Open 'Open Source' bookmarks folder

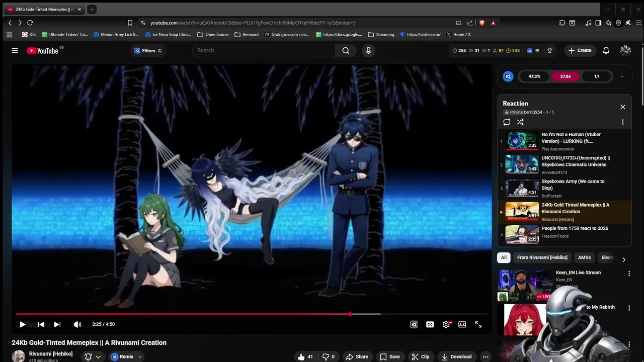(x=213, y=35)
